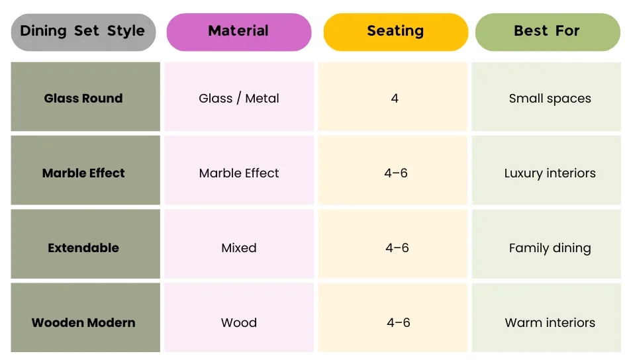Select the Wooden Modern row label
The image size is (629, 364).
84,323
